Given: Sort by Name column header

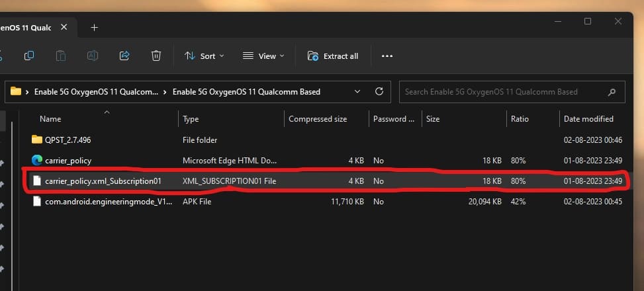Looking at the screenshot, I should (x=50, y=119).
